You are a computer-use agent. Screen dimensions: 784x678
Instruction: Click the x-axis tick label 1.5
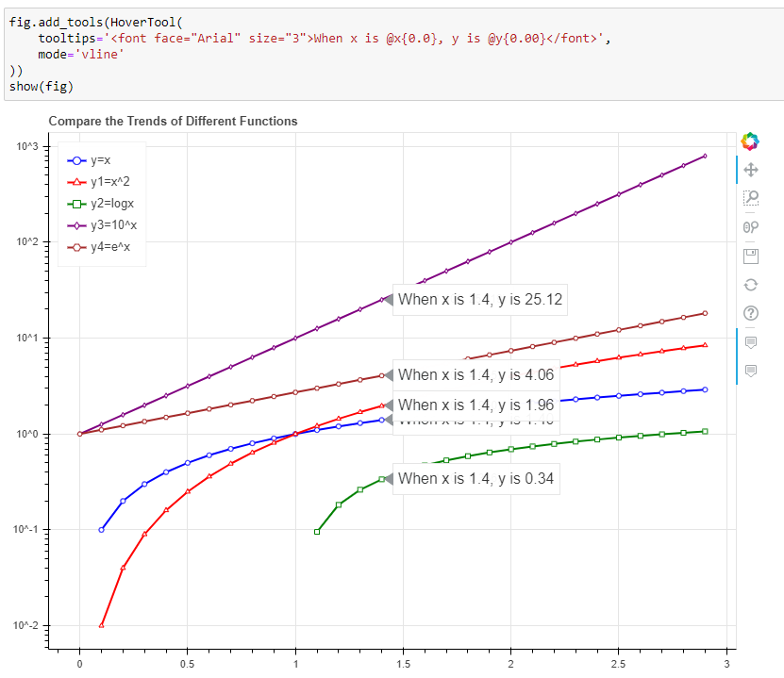[404, 664]
